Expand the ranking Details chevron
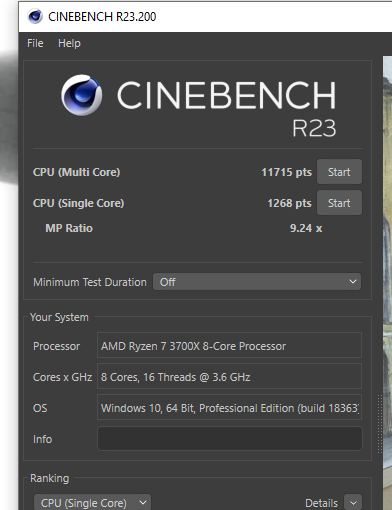Image resolution: width=392 pixels, height=510 pixels. tap(353, 502)
